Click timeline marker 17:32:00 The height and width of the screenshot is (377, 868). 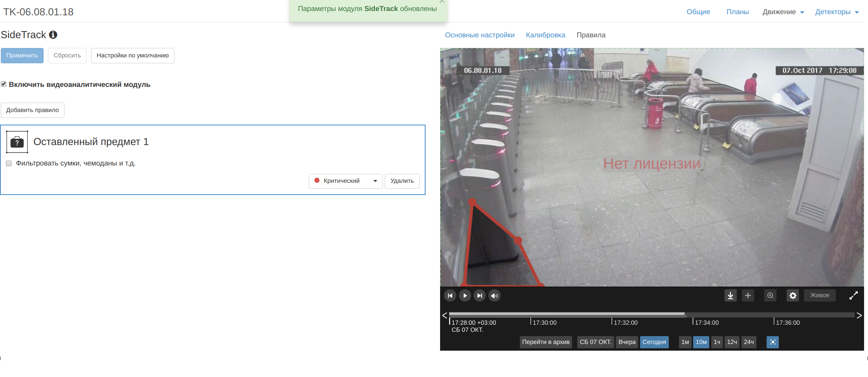[626, 323]
